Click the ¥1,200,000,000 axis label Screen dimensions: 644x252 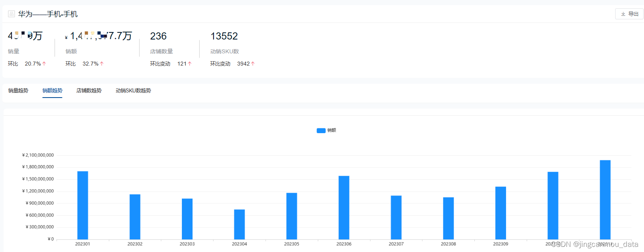tap(38, 191)
